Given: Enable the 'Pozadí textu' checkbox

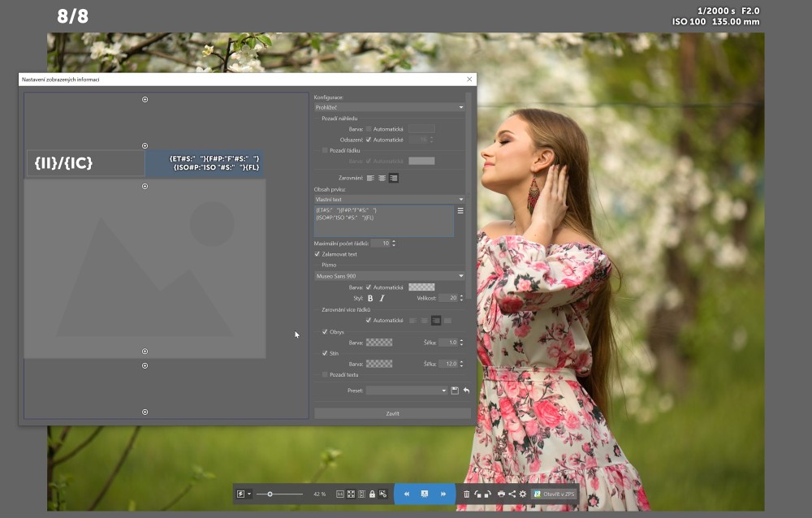Looking at the screenshot, I should click(x=325, y=374).
